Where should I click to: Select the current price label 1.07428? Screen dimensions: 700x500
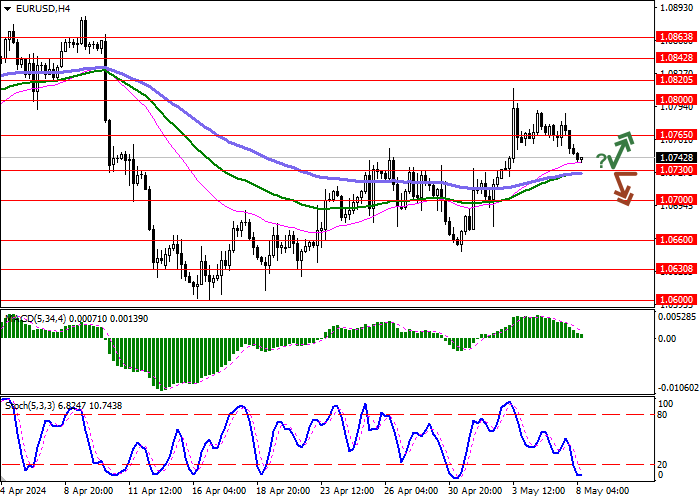tap(677, 157)
